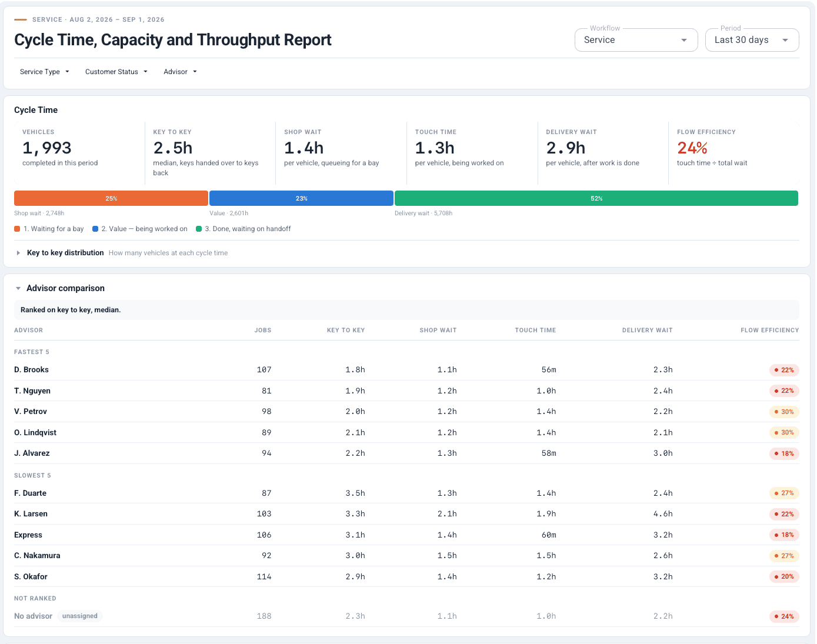
Task: Click the unassigned tag beside No advisor
Action: point(80,616)
